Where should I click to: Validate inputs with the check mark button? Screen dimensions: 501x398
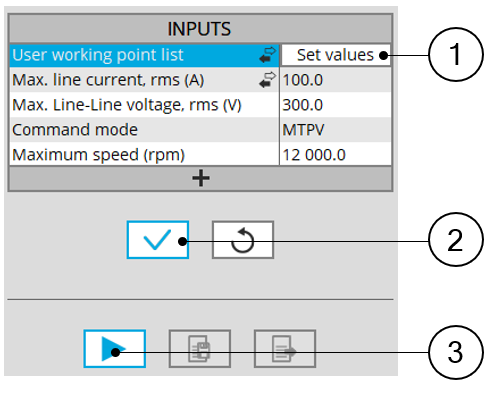tap(158, 240)
